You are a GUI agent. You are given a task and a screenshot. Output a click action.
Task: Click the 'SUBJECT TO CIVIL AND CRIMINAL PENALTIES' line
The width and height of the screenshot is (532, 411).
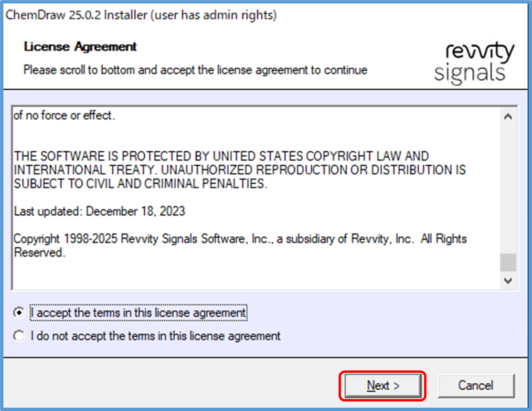[140, 184]
